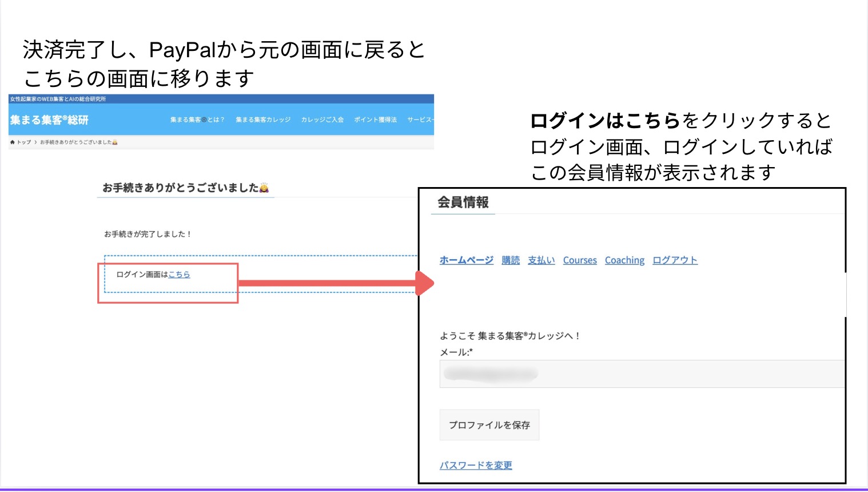Viewport: 868px width, 492px height.
Task: Open the Coaching link
Action: (624, 260)
